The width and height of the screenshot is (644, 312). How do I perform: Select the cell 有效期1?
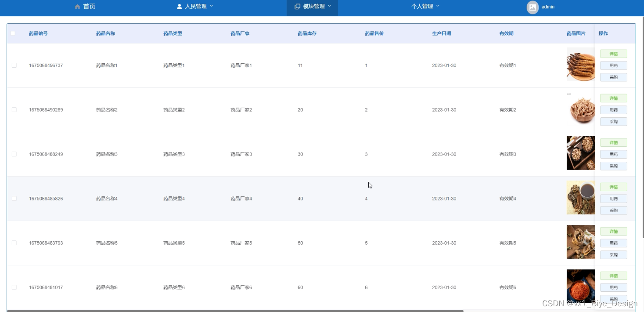tap(508, 65)
